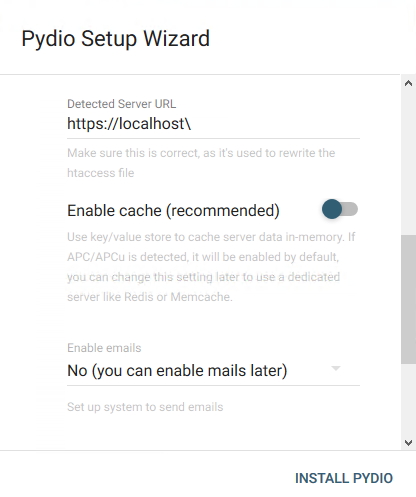Toggle the Enable cache switch
Viewport: 416px width, 497px height.
pyautogui.click(x=340, y=209)
